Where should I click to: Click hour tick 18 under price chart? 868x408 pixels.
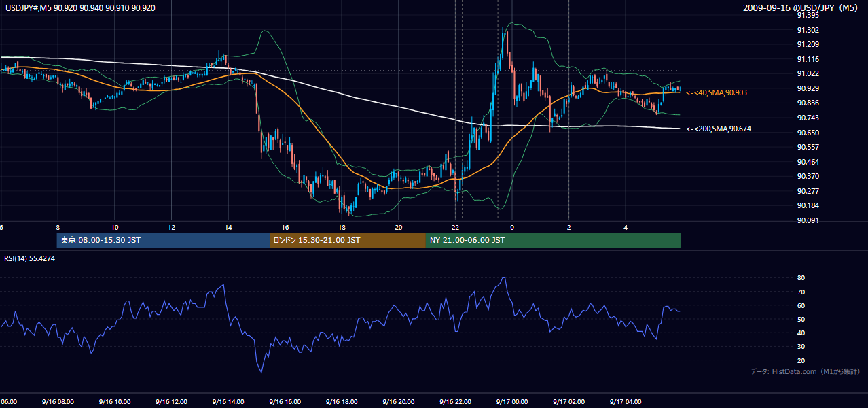coord(342,228)
